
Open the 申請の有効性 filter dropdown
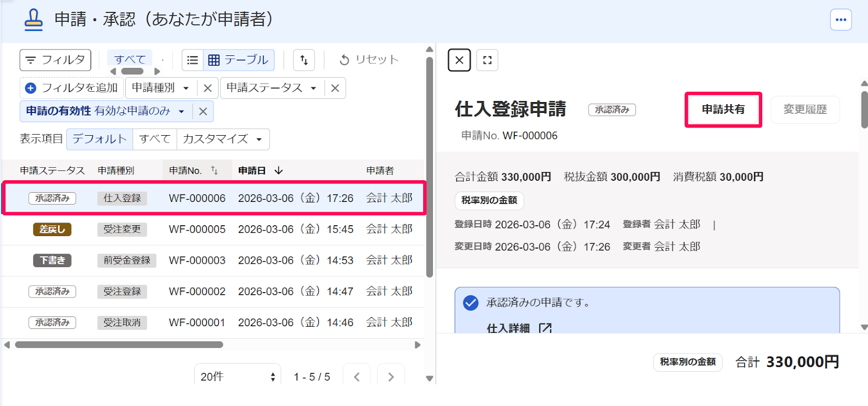[106, 111]
